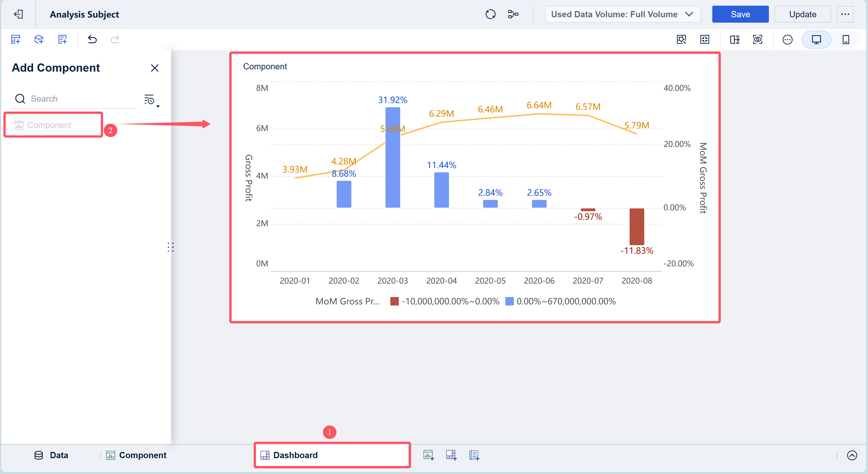Click the collapse up arrow at bottom right
This screenshot has height=474, width=868.
point(852,456)
